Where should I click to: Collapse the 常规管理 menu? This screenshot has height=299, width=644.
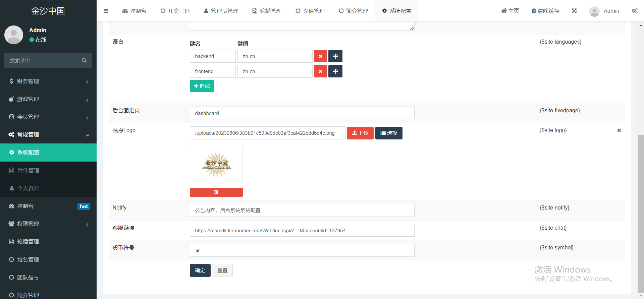tap(48, 135)
